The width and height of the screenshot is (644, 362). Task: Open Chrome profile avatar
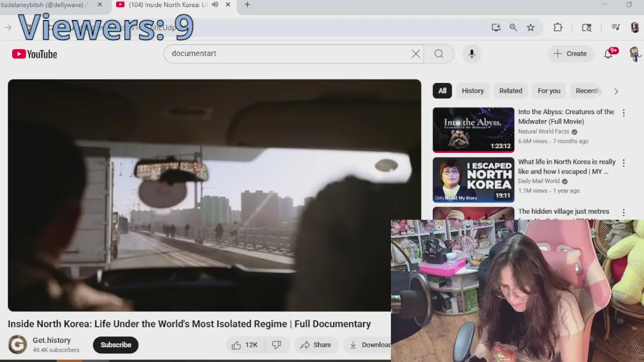(634, 28)
